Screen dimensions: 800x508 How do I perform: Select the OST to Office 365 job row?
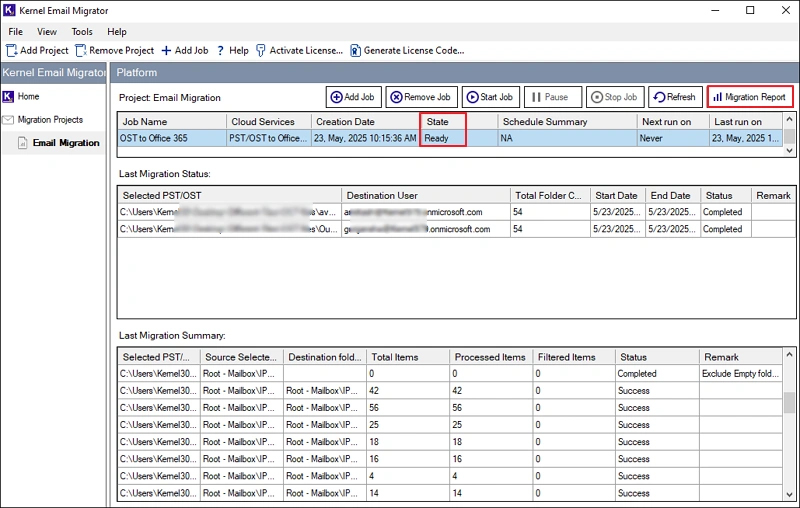pyautogui.click(x=450, y=138)
